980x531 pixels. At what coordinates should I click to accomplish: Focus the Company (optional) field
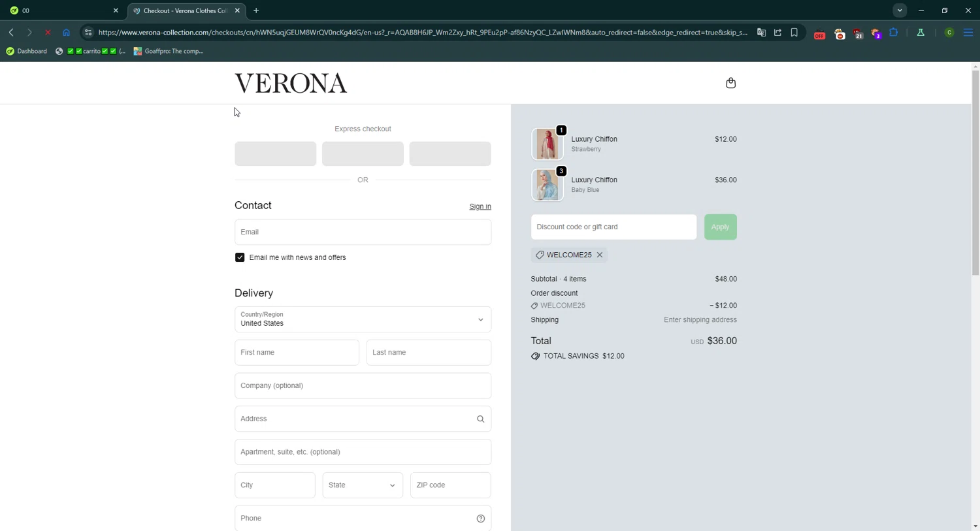363,386
